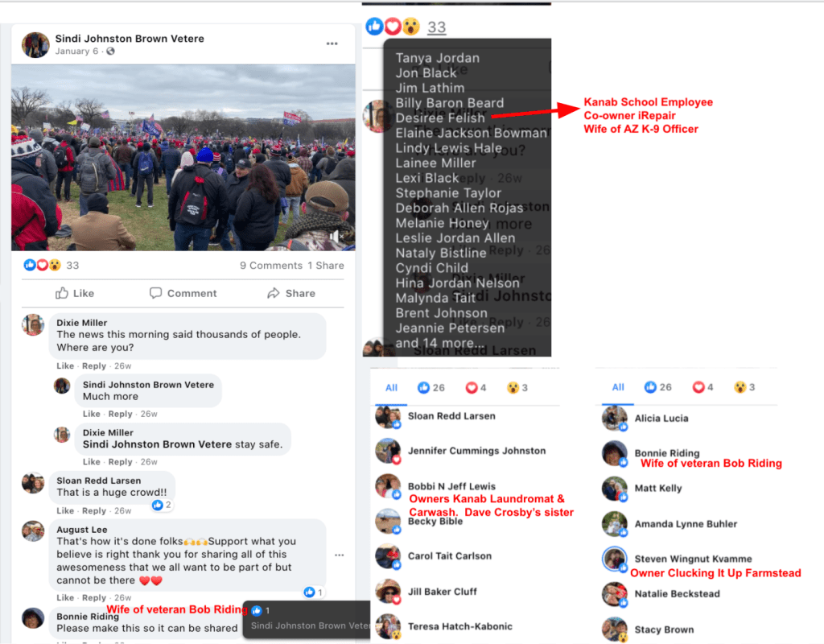This screenshot has height=644, width=824.
Task: Open Jennifer Cummings Johnston's profile
Action: 476,451
